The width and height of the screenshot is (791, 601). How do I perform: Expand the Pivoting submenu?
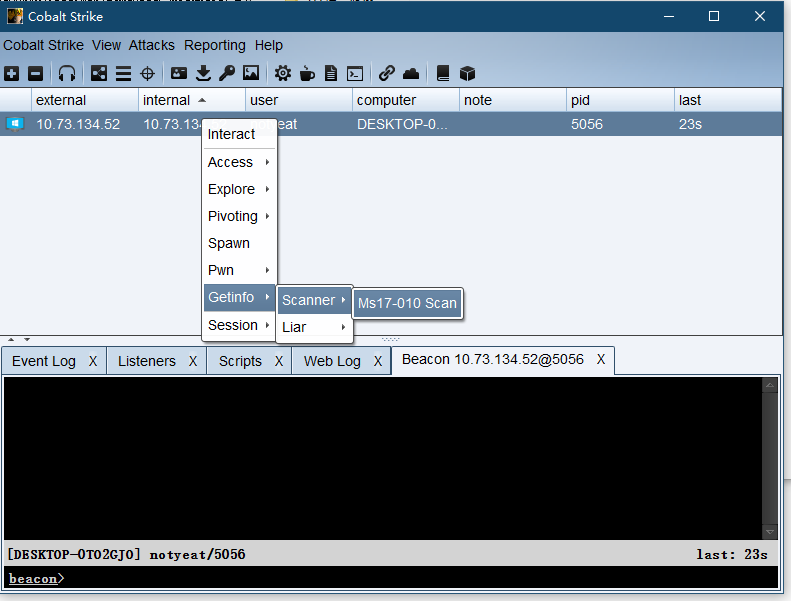coord(239,216)
